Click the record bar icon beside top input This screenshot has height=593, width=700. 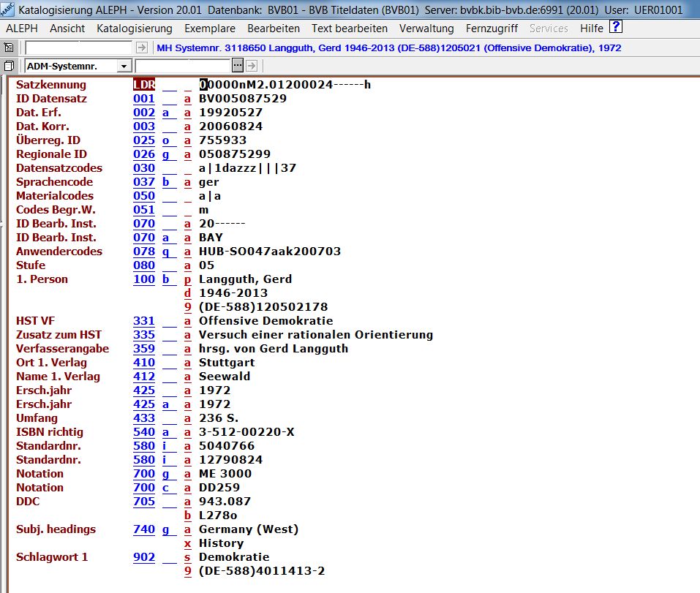coord(9,48)
